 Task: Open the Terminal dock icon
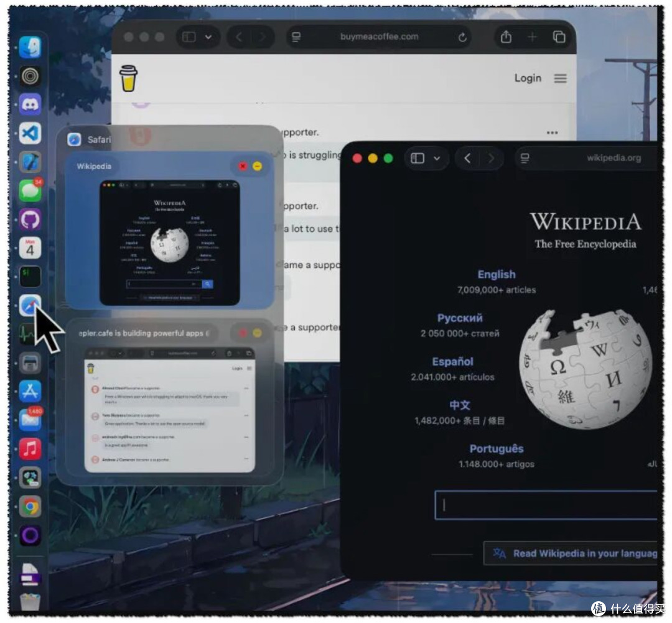coord(30,277)
